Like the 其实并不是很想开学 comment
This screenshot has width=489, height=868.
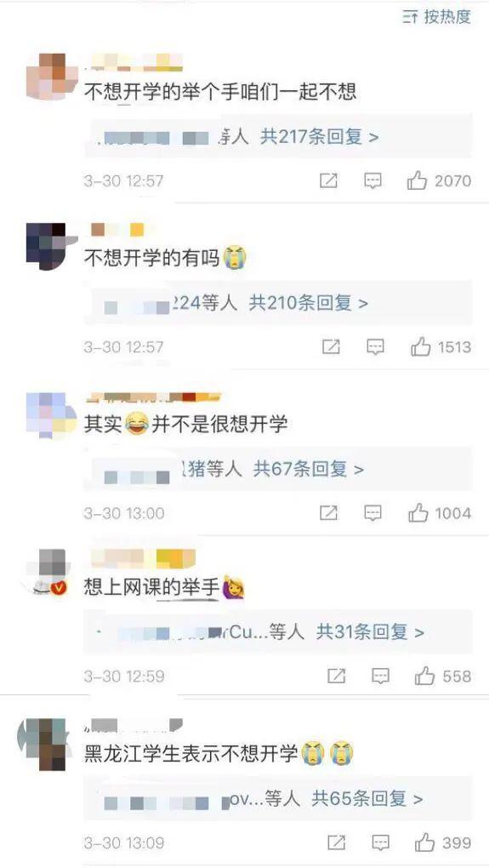(418, 513)
